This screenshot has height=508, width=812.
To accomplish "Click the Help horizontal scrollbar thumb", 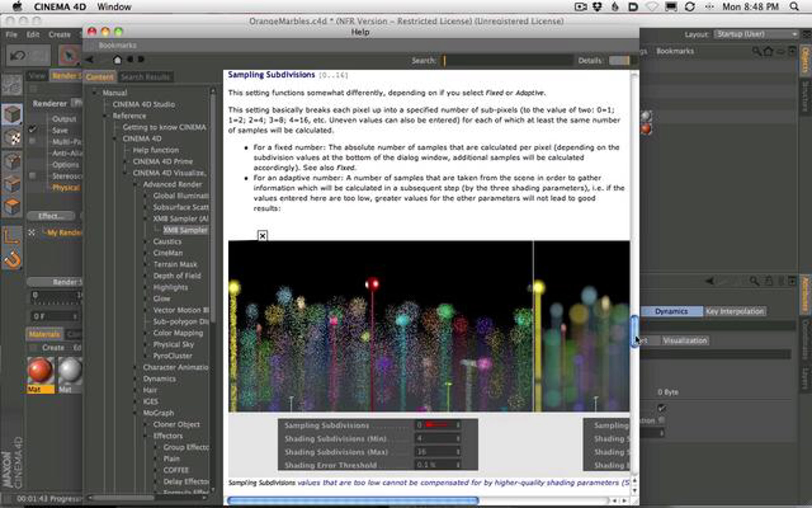I will pyautogui.click(x=353, y=500).
